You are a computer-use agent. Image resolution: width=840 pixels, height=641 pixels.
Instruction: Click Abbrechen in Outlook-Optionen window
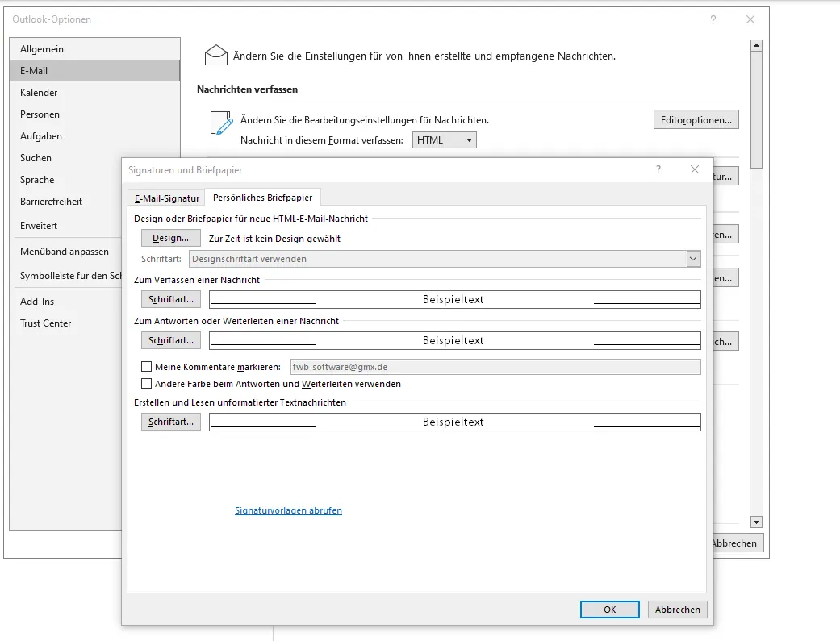(x=738, y=543)
